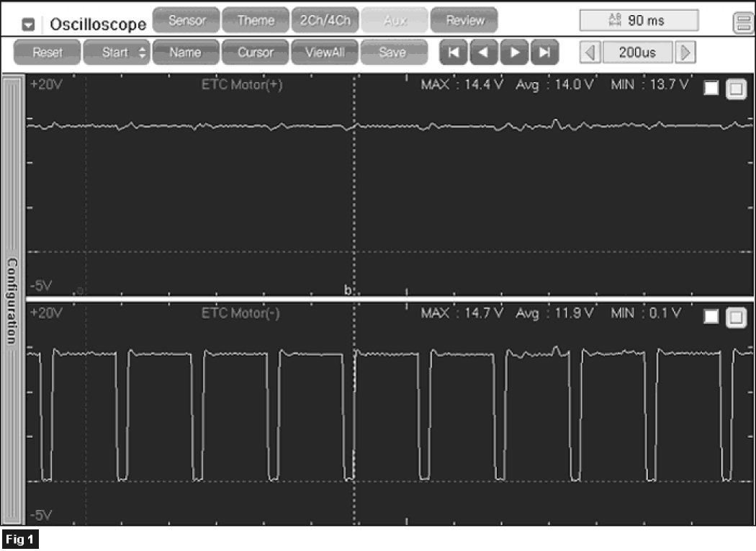Open the Theme menu
Screen dimensions: 756x551
255,21
